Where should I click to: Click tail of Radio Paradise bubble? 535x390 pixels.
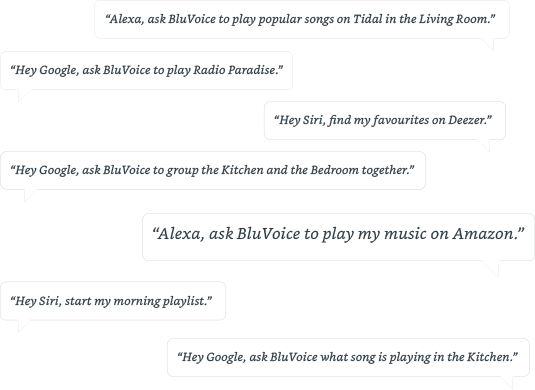(23, 95)
